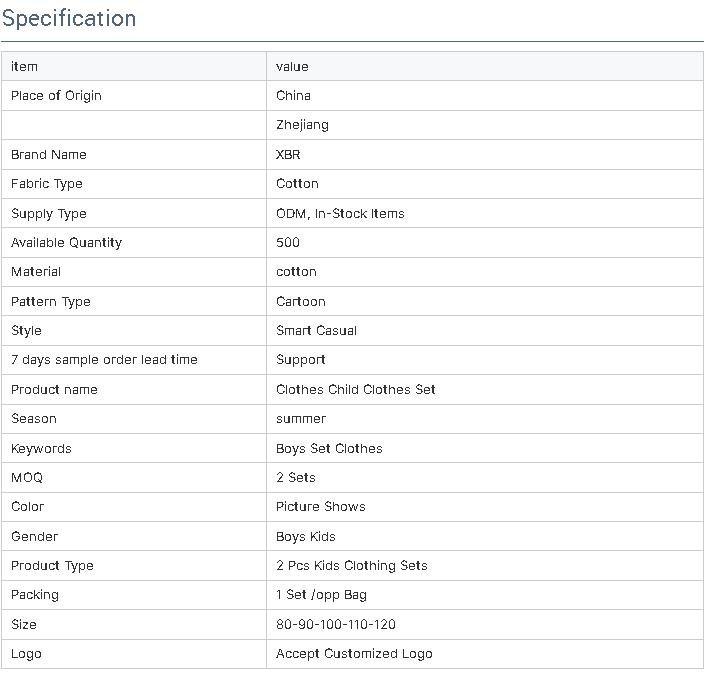
Task: Select the Pattern Type Cartoon value
Action: pos(301,301)
